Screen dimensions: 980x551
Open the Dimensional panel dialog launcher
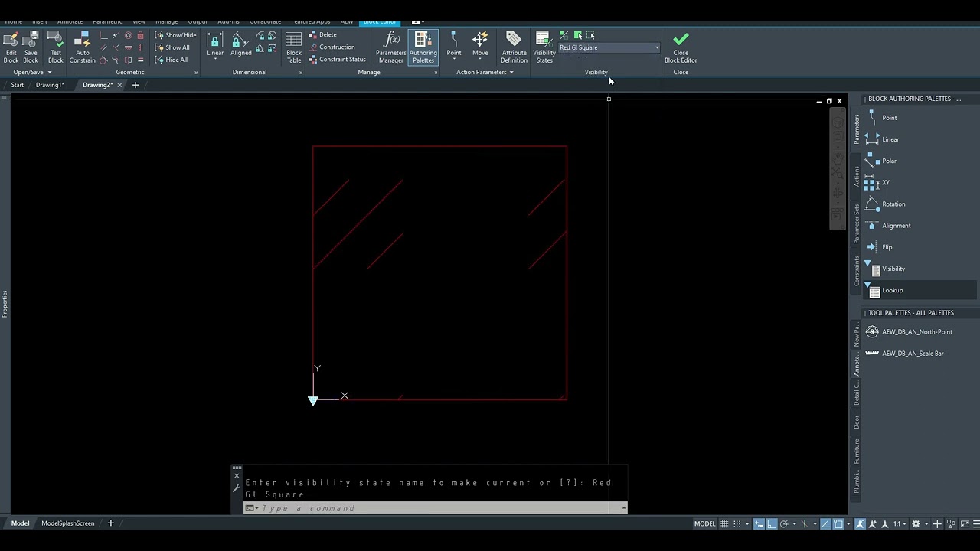point(301,73)
